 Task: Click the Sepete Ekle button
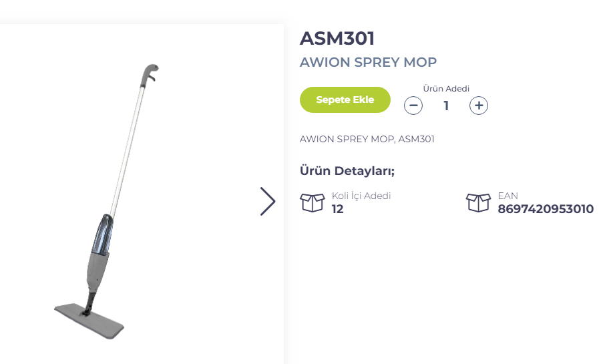coord(345,100)
